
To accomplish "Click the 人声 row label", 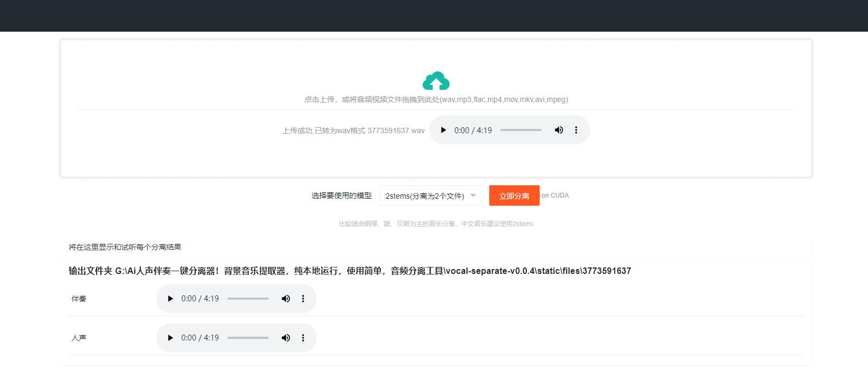I will (x=79, y=338).
